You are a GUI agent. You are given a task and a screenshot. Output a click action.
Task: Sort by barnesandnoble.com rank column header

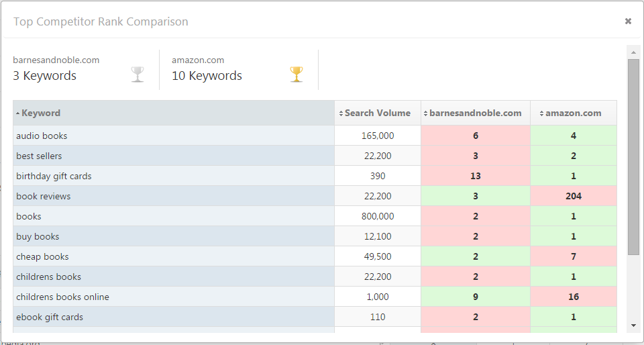coord(475,113)
